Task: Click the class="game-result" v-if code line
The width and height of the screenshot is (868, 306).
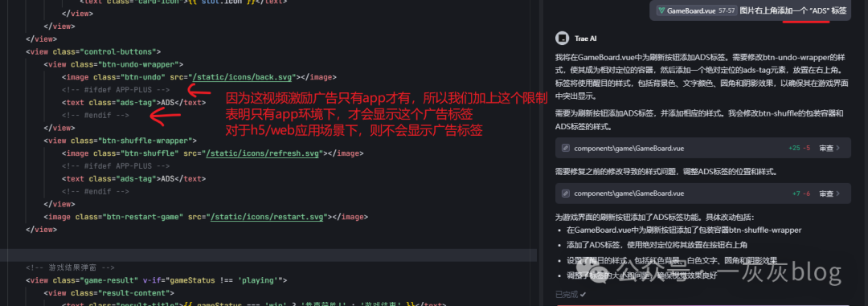Action: pos(156,280)
